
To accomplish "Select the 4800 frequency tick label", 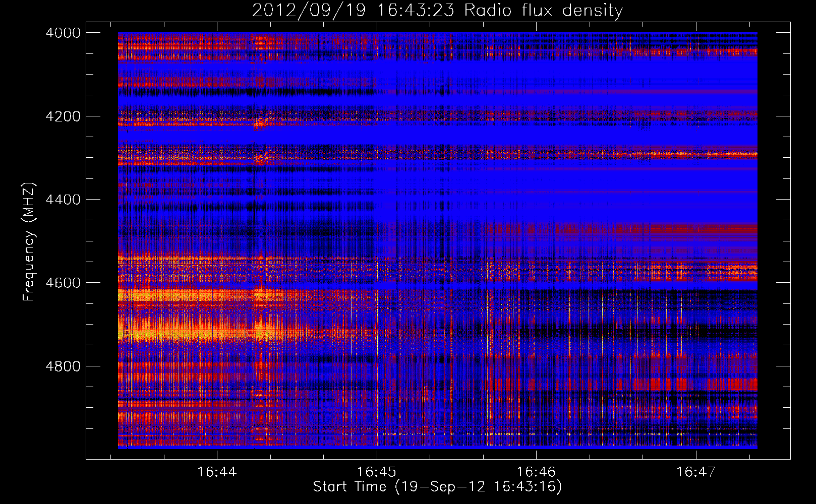I will 63,366.
